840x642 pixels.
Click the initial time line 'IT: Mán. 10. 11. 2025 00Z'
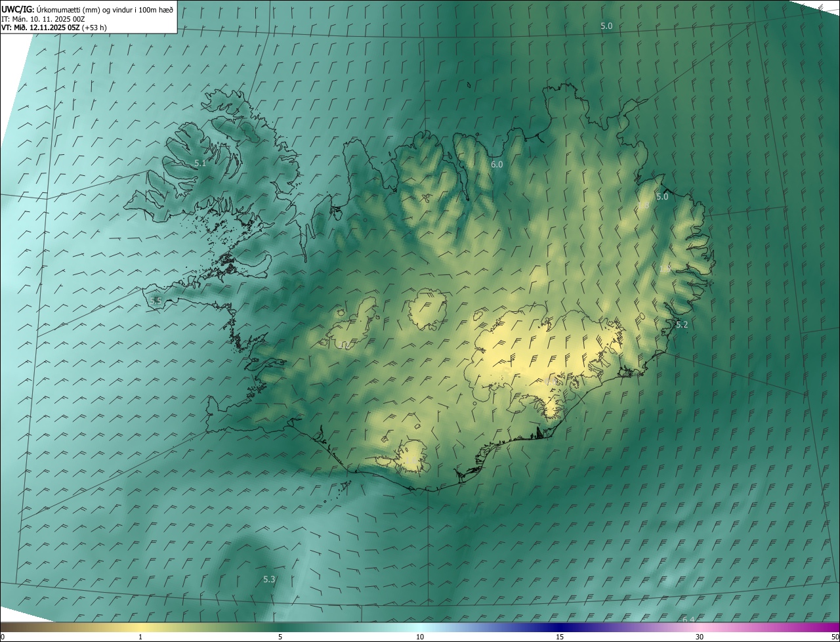(43, 19)
